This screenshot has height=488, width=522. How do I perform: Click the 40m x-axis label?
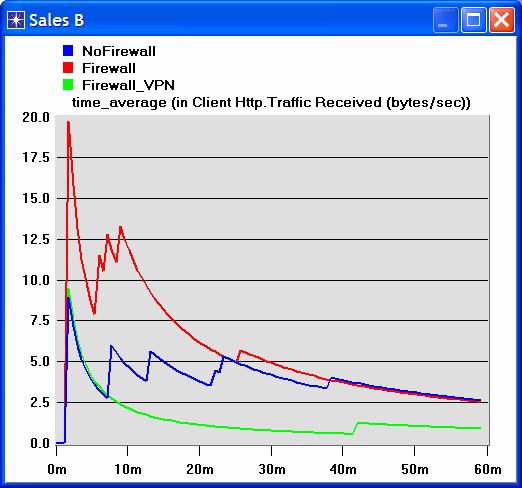[343, 470]
